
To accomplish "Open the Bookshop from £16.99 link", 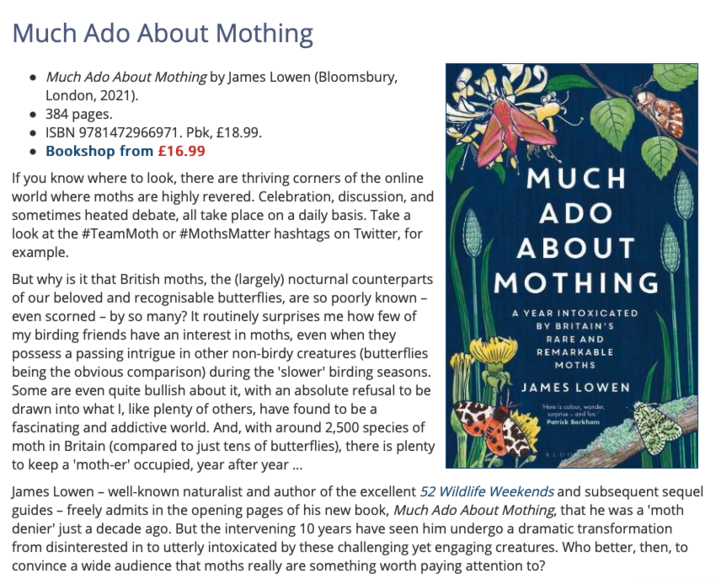I will 126,151.
